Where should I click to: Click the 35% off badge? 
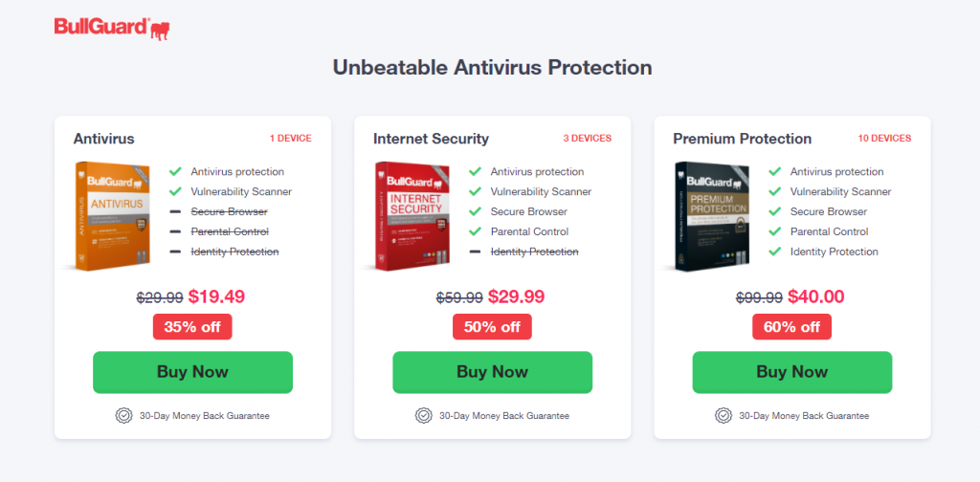point(192,326)
